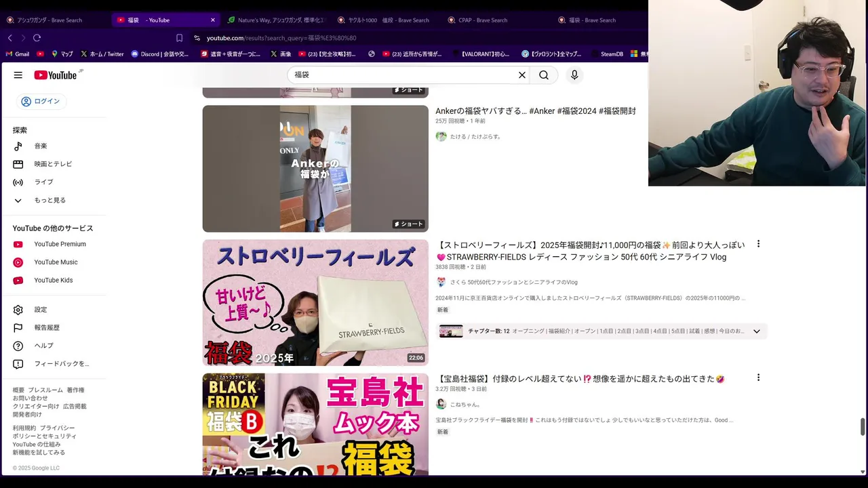This screenshot has width=868, height=488.
Task: Open さくら 50代60代ファッション channel link
Action: click(x=514, y=283)
